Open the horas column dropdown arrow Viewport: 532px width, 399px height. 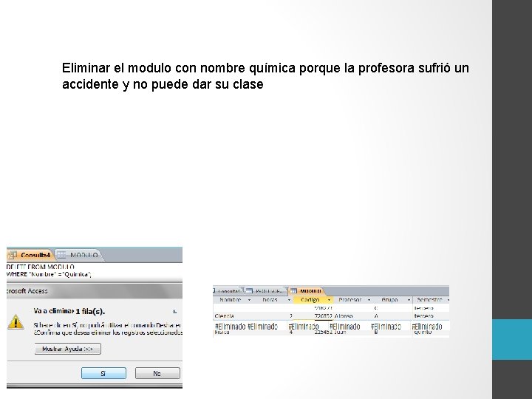point(289,300)
